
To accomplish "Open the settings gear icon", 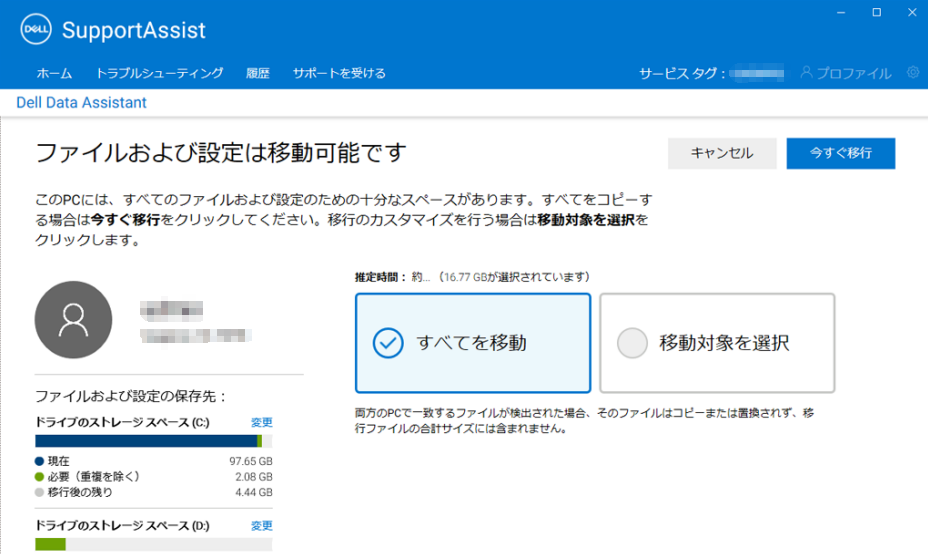I will coord(913,72).
